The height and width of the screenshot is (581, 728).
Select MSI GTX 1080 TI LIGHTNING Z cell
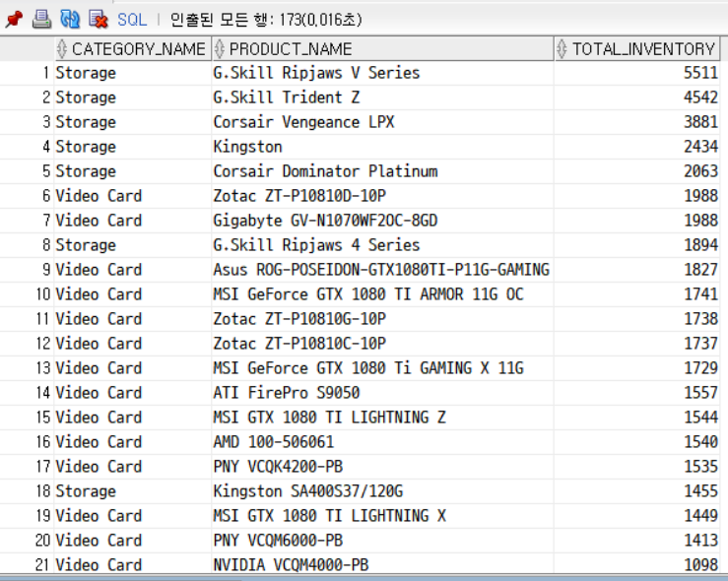[x=382, y=418]
